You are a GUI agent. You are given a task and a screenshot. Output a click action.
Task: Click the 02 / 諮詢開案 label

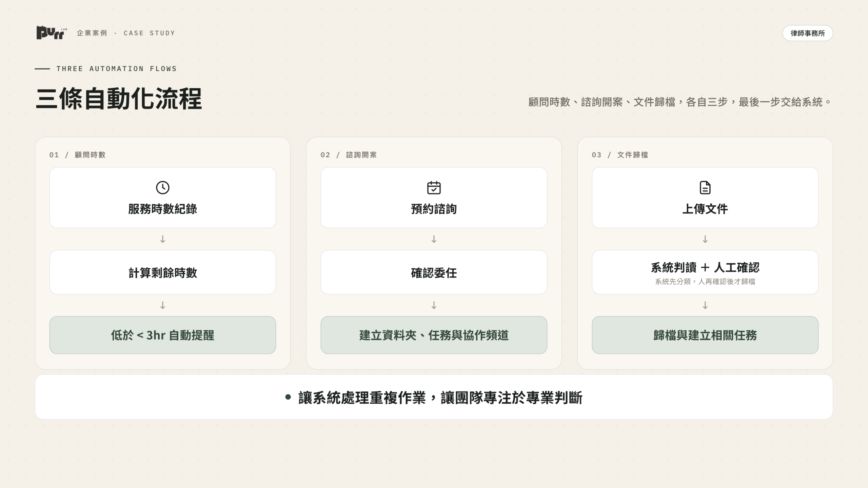tap(349, 155)
